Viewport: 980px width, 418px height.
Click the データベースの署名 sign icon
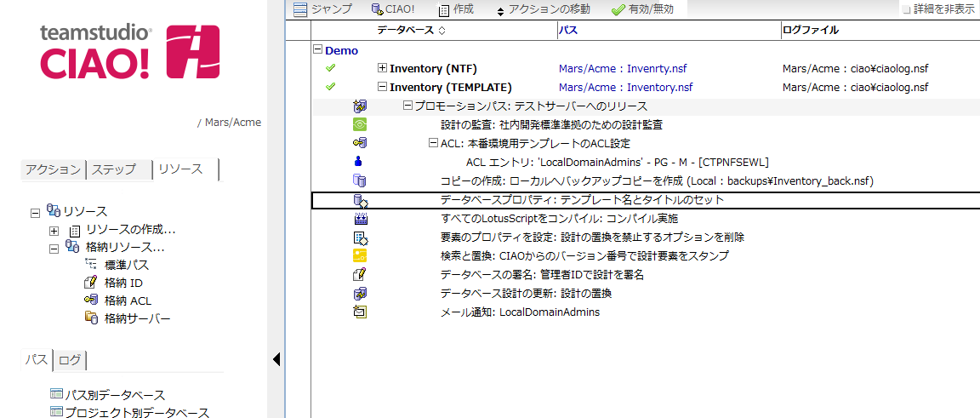360,274
